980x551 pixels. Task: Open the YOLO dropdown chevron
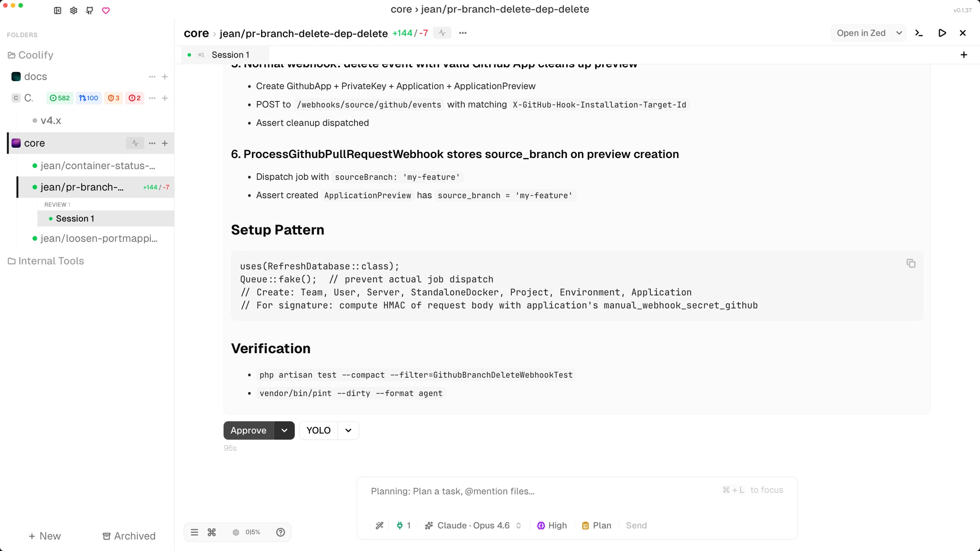click(x=348, y=430)
